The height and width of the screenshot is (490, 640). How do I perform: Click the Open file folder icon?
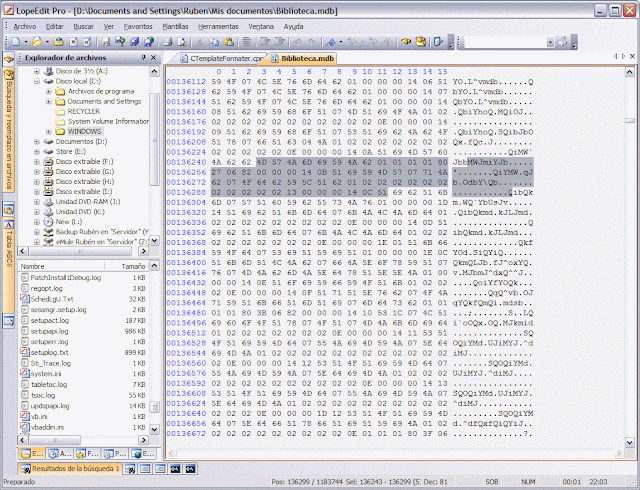point(37,42)
